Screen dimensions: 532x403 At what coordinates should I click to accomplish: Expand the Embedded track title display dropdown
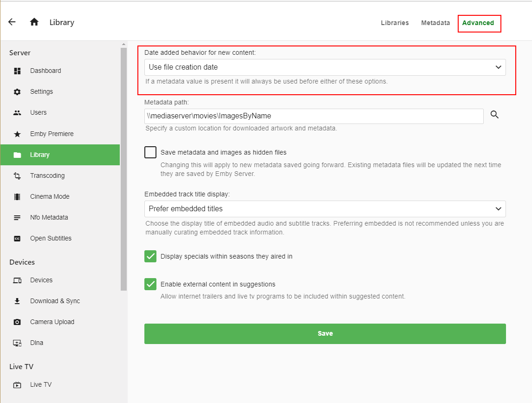tap(325, 209)
